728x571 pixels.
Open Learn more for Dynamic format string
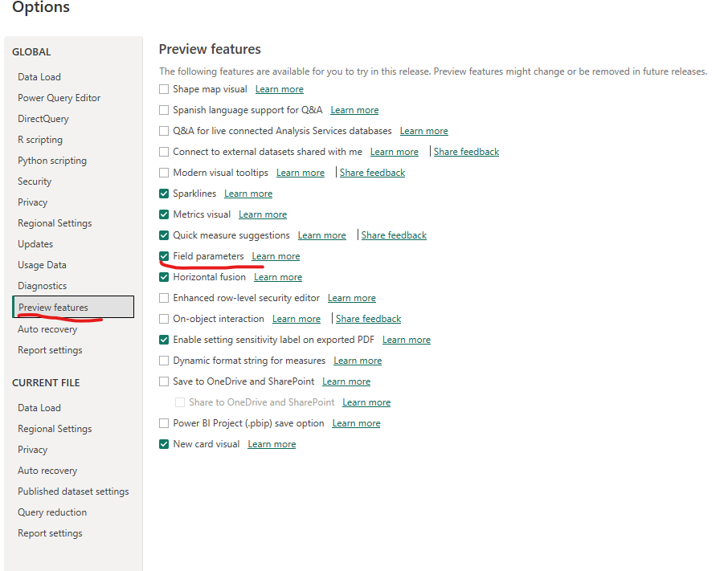click(x=358, y=361)
